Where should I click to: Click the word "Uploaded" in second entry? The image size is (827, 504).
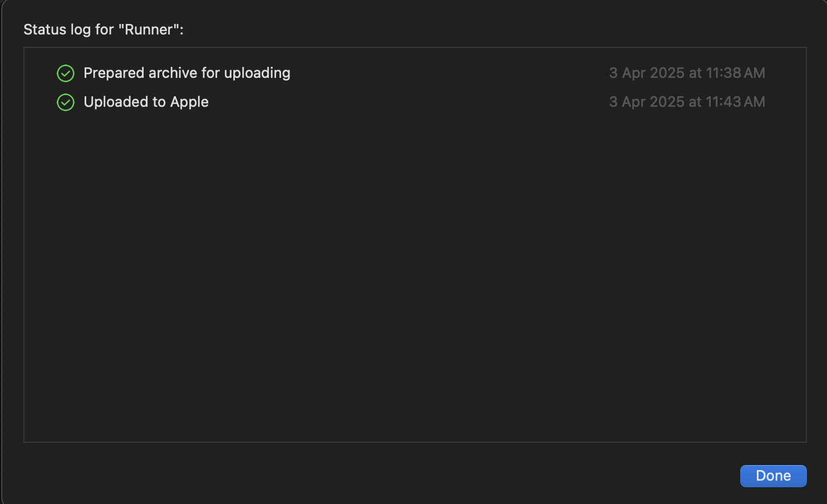[x=116, y=102]
